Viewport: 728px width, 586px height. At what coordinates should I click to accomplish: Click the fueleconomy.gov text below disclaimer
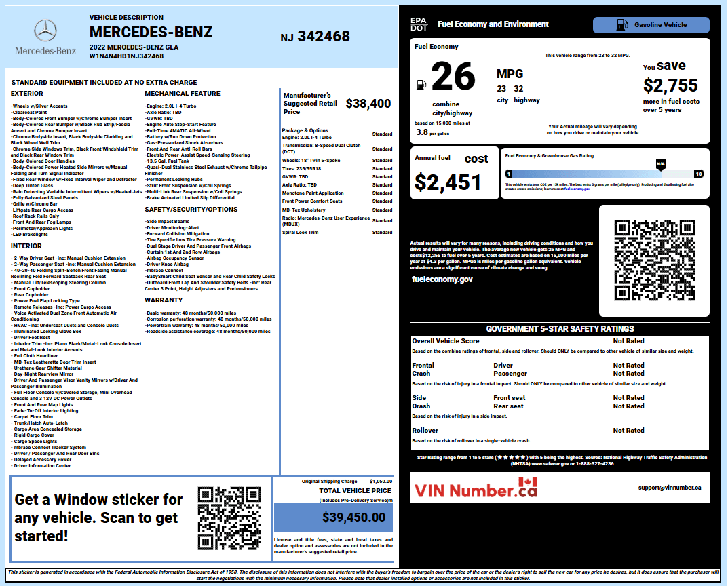click(442, 279)
